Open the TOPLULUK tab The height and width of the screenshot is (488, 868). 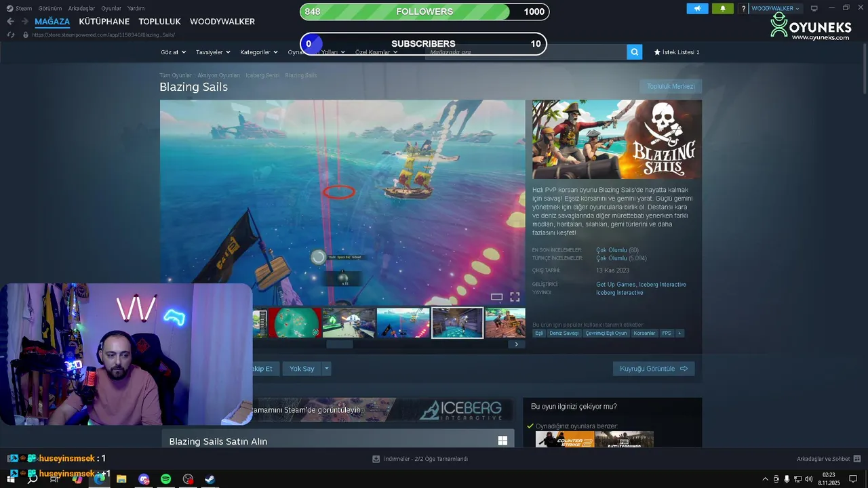(159, 22)
